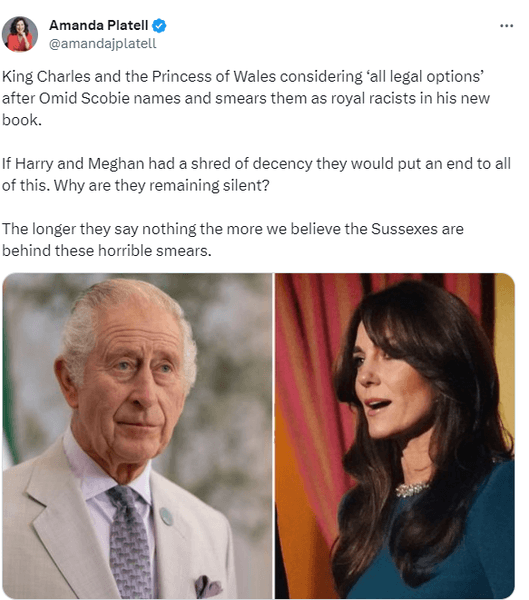529x600 pixels.
Task: Click the phrase 'behind these horrible smears.'
Action: (106, 251)
